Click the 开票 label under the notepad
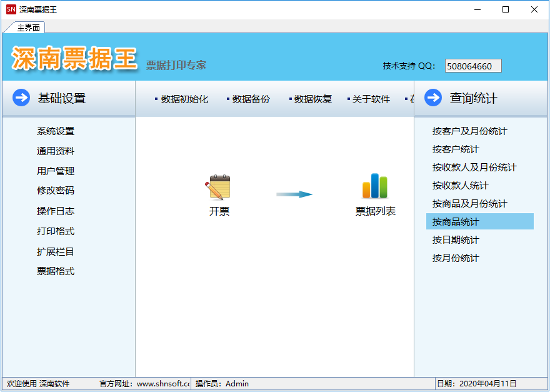This screenshot has height=392, width=550. (x=219, y=211)
